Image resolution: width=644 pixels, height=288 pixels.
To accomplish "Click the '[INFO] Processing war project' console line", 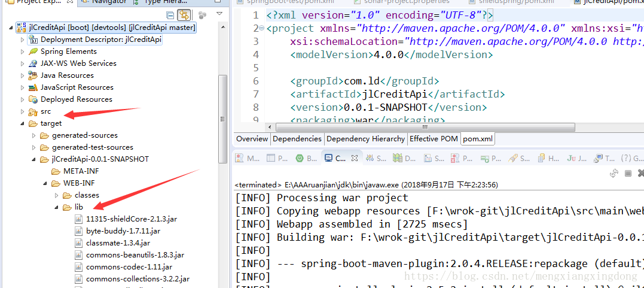I will click(322, 198).
